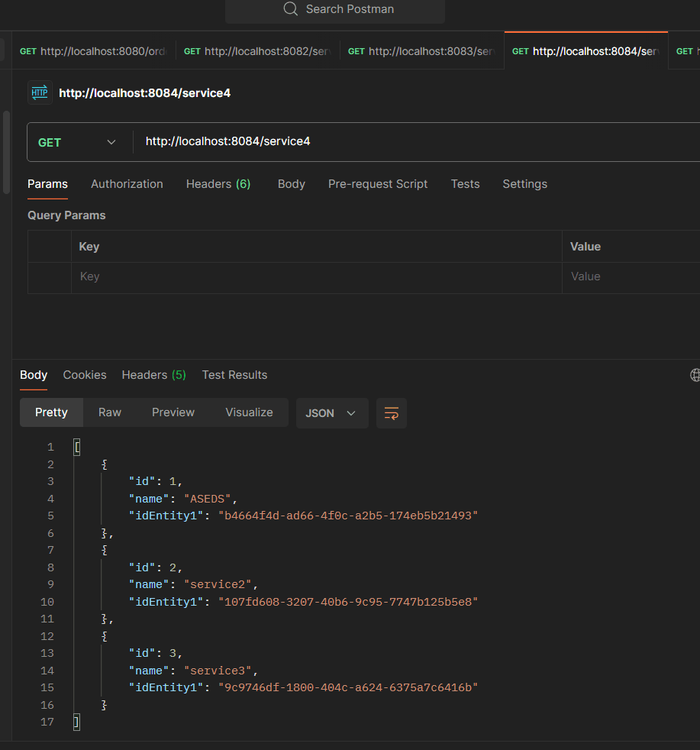
Task: Switch to the localhost:8083 request tab
Action: tap(421, 51)
